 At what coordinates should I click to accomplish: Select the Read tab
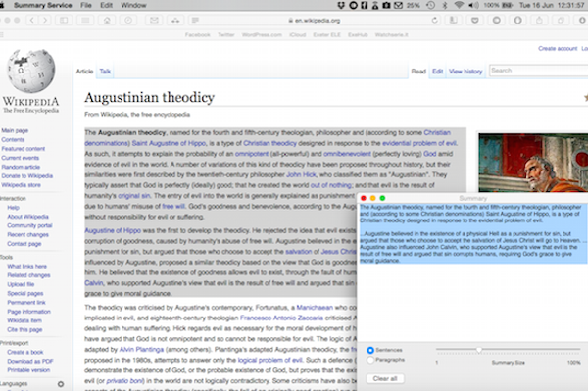(x=418, y=72)
